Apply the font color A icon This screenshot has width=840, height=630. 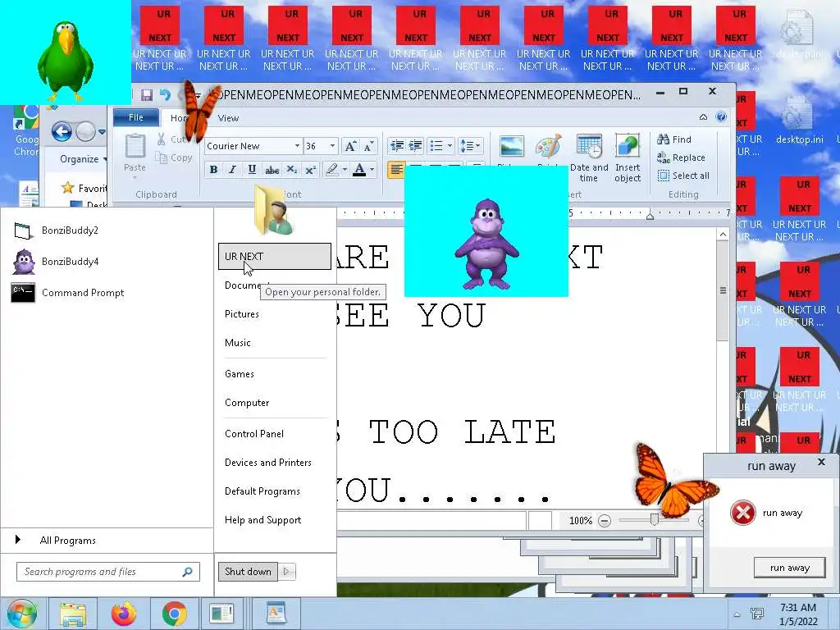(x=359, y=170)
